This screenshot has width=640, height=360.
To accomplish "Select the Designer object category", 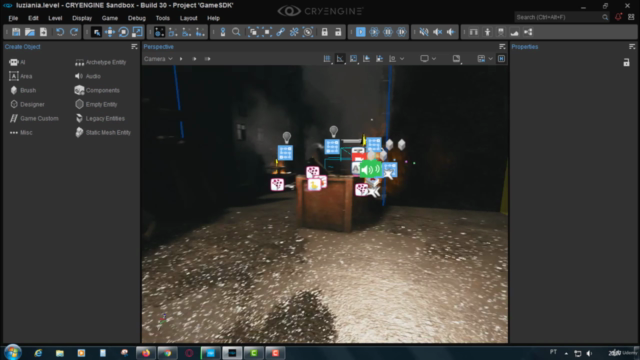I will tap(27, 104).
